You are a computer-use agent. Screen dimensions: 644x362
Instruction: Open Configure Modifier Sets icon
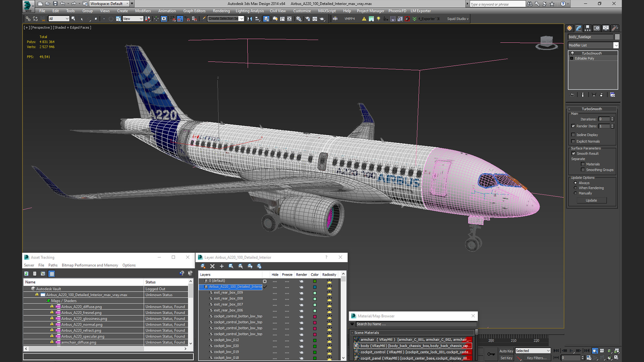(x=612, y=95)
